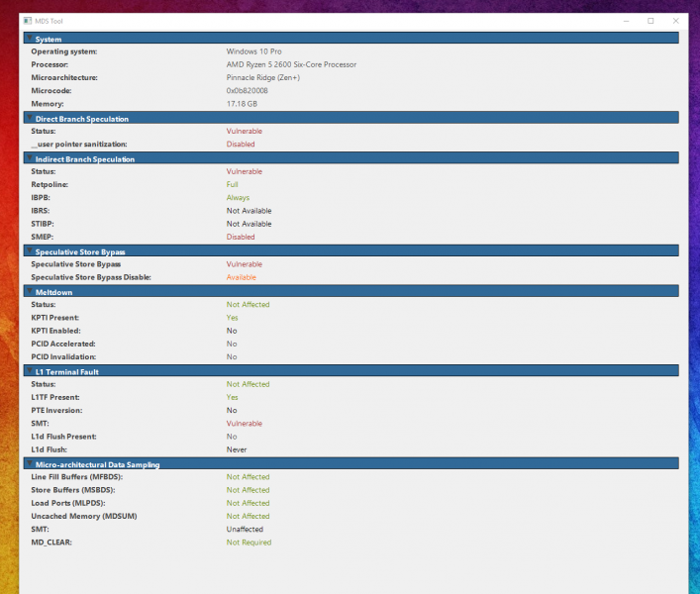
Task: Select the MD_CLEAR 'Not Required' value
Action: [249, 543]
